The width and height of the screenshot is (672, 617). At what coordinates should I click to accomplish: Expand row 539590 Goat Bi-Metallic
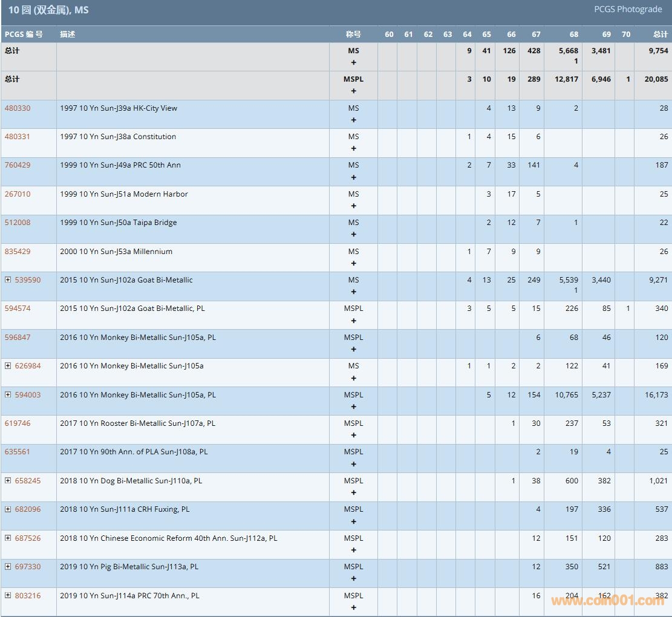[x=8, y=280]
